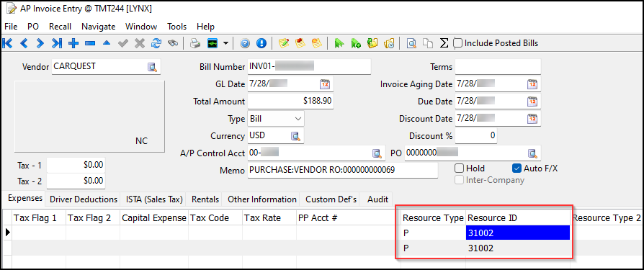Click the green arrow with plus icon

(356, 43)
